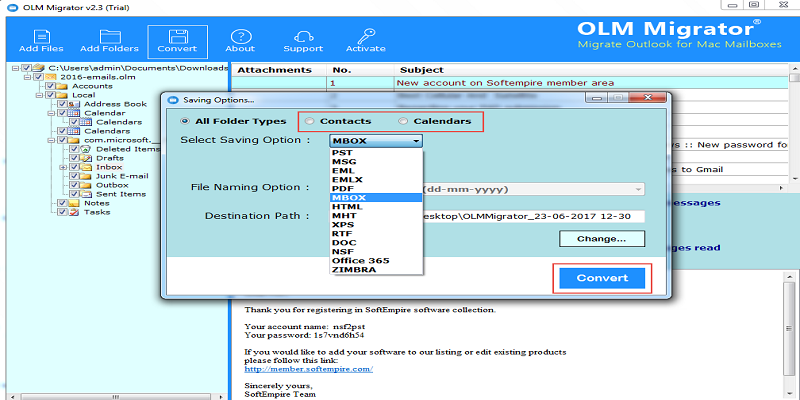Uncheck the Drafts folder checkbox
Screen dimensions: 800x400
pyautogui.click(x=74, y=158)
